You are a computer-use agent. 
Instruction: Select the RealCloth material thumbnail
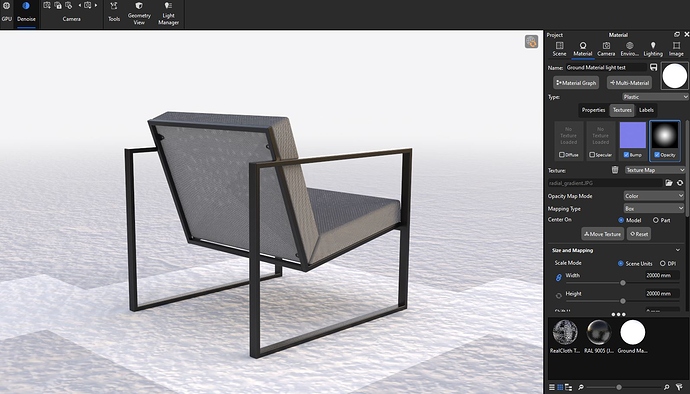[x=565, y=332]
